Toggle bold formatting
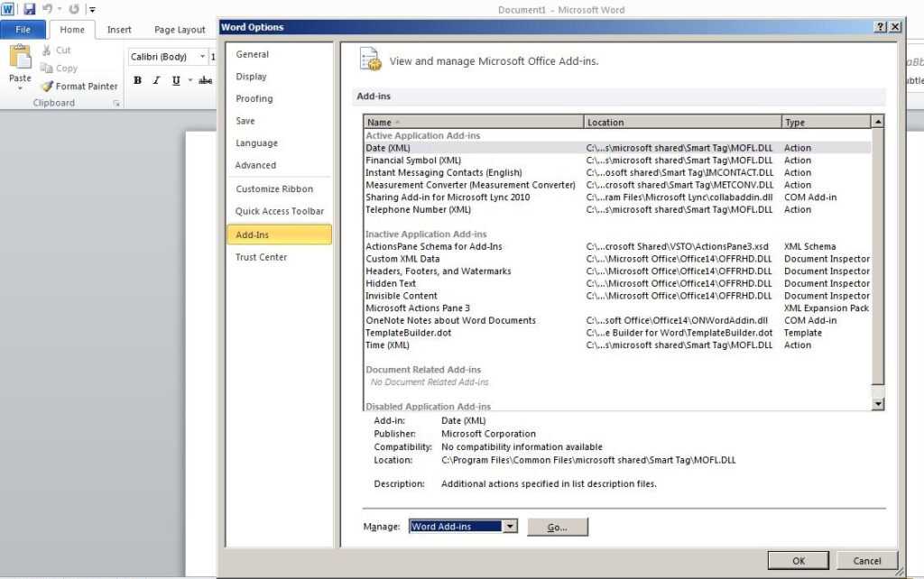 [137, 80]
